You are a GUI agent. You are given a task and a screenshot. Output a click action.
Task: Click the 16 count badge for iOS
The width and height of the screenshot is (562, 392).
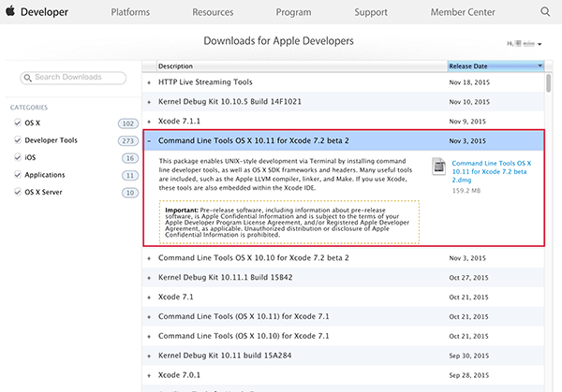point(130,158)
